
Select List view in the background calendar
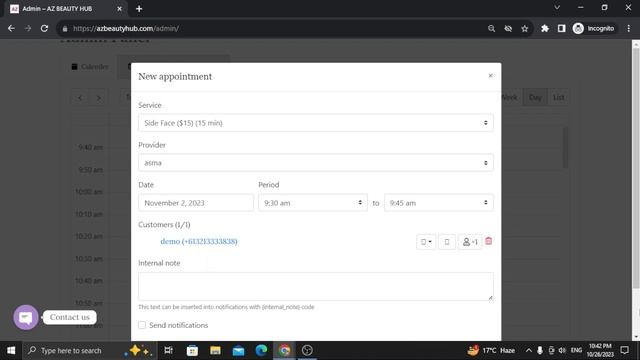558,97
